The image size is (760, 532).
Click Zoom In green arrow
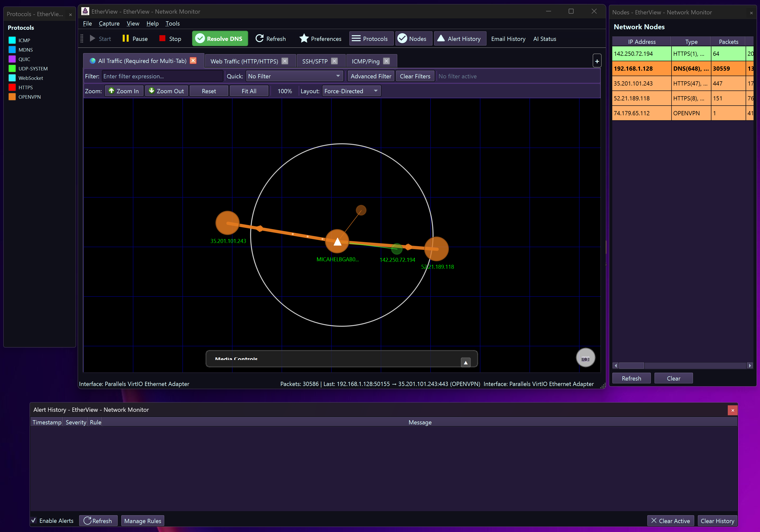tap(112, 91)
